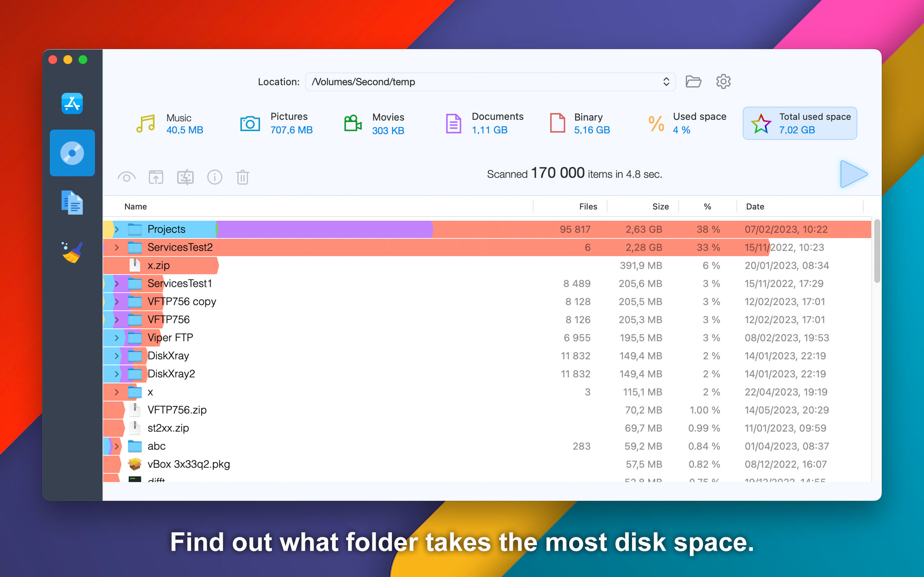This screenshot has width=924, height=577.
Task: Open settings with gear icon
Action: [723, 82]
